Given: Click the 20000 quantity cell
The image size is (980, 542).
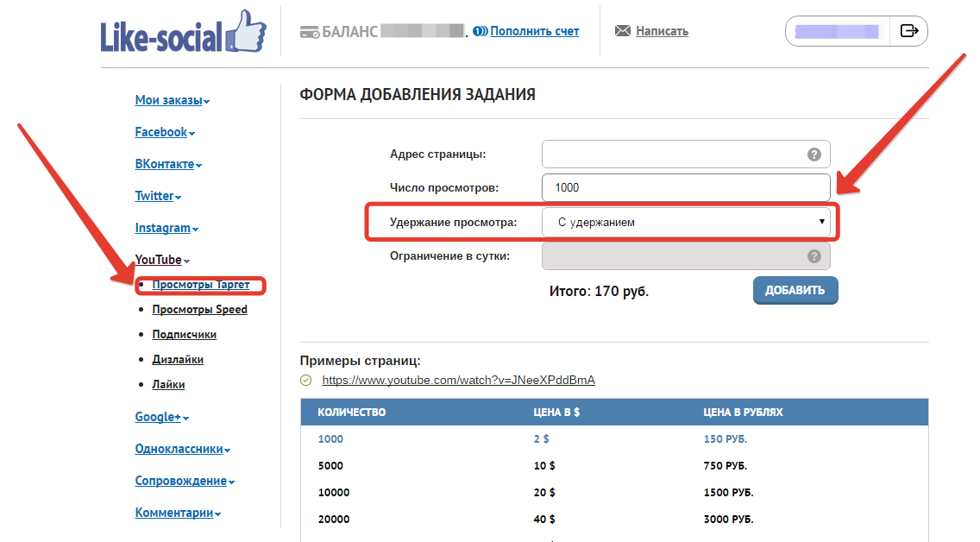Looking at the screenshot, I should tap(334, 520).
